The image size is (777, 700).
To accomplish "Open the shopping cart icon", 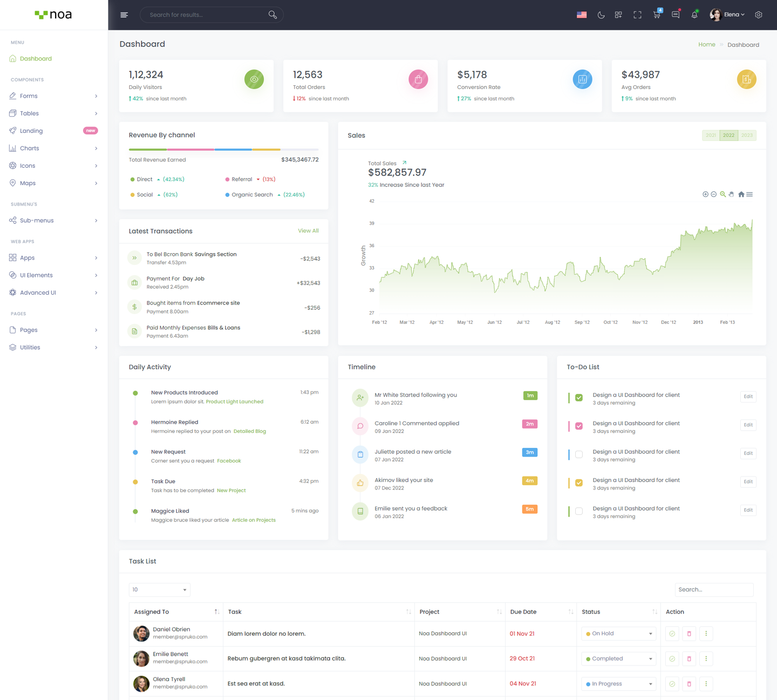I will tap(656, 15).
